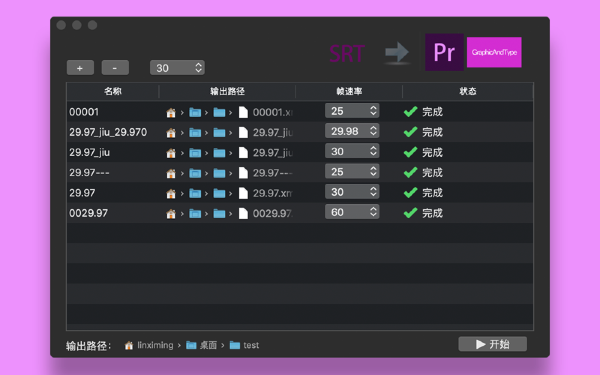
Task: Open frame rate stepper for row 29.97_jiu
Action: pyautogui.click(x=352, y=152)
